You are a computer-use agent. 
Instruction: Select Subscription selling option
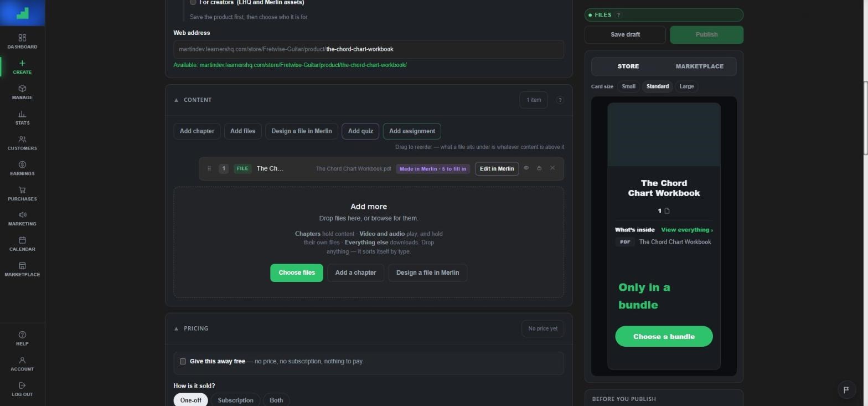pos(235,400)
